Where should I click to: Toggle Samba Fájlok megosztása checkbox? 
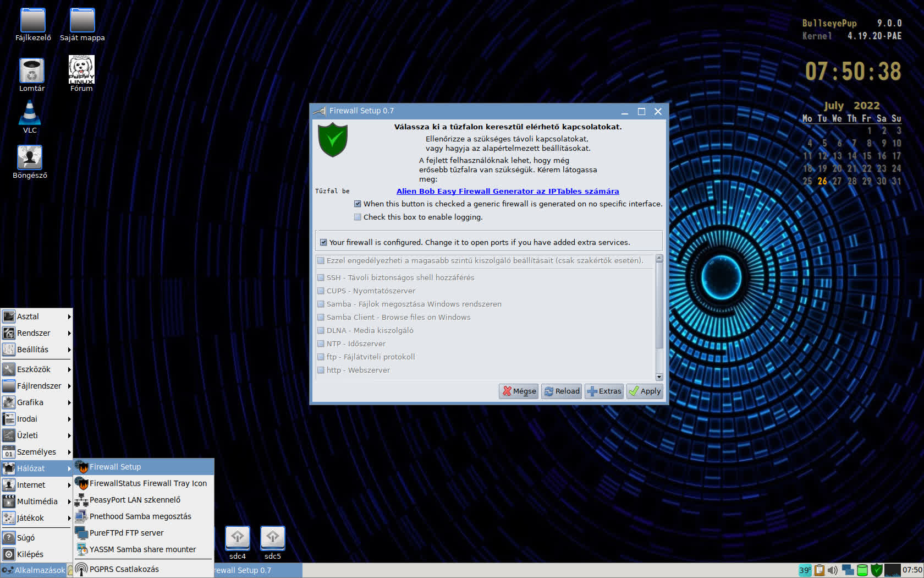(x=321, y=304)
